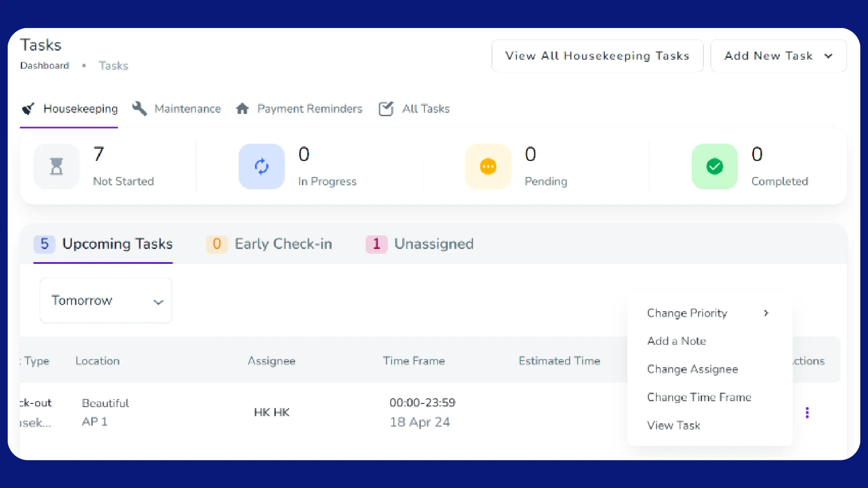This screenshot has height=488, width=868.
Task: Select Change Time Frame option
Action: (699, 397)
